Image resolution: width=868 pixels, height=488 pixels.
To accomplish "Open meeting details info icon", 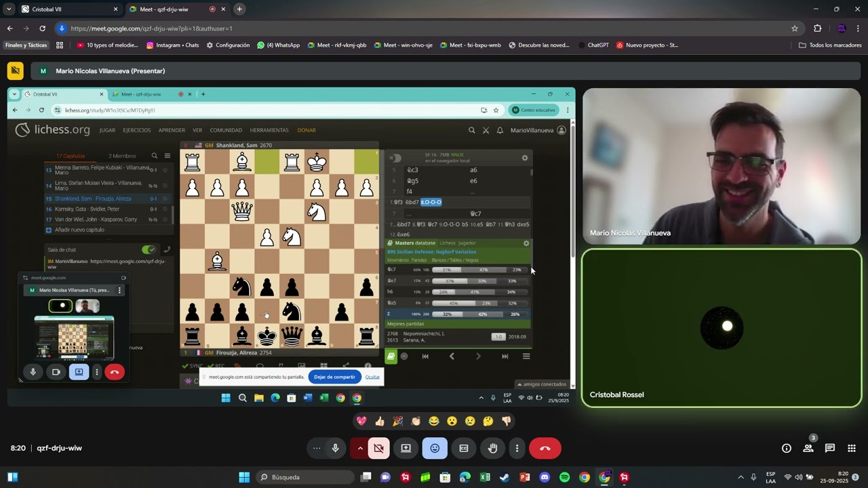I will click(787, 448).
